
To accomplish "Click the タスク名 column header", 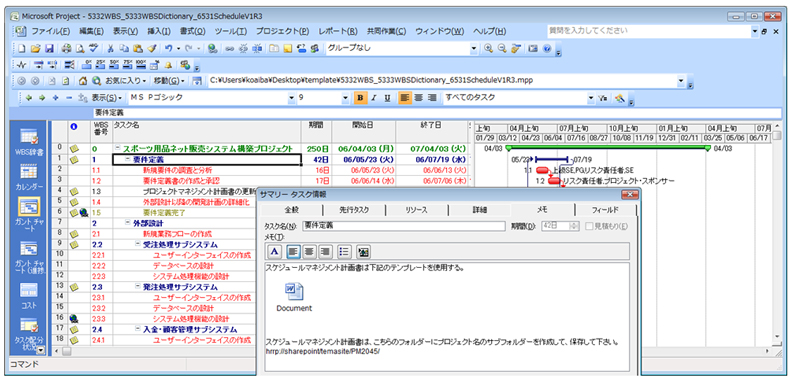I will 206,131.
